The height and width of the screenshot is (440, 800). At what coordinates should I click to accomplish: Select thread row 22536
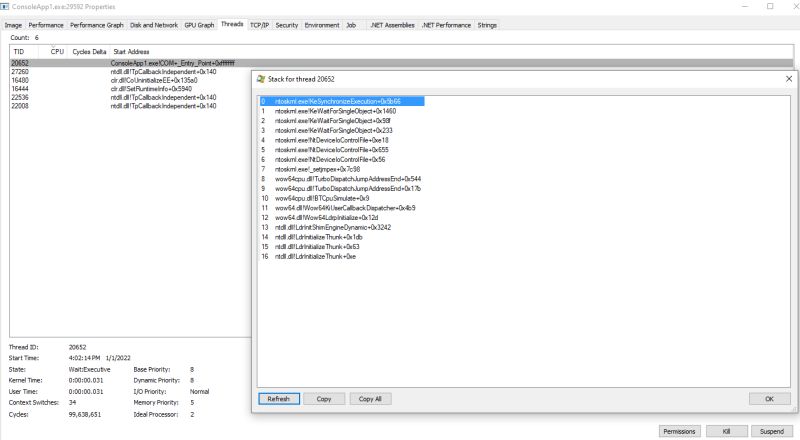(x=131, y=97)
